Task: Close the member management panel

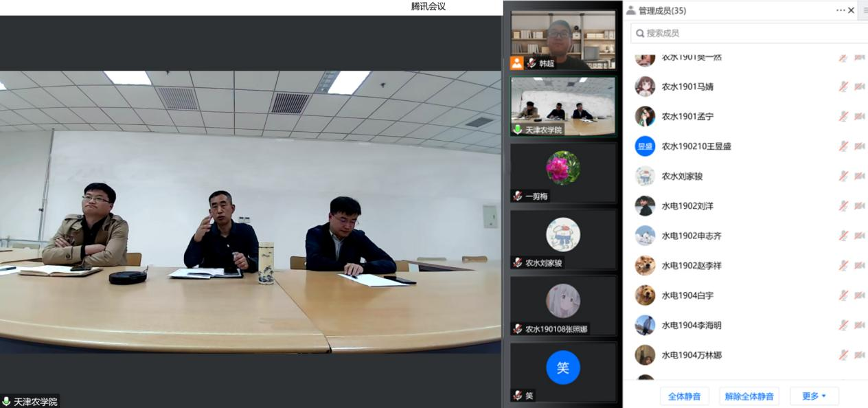Action: coord(852,10)
